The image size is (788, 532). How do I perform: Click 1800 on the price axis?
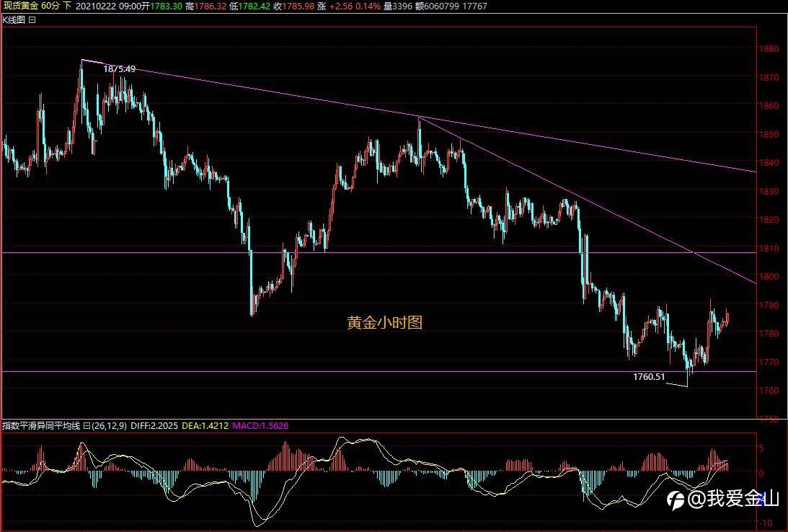pos(769,276)
